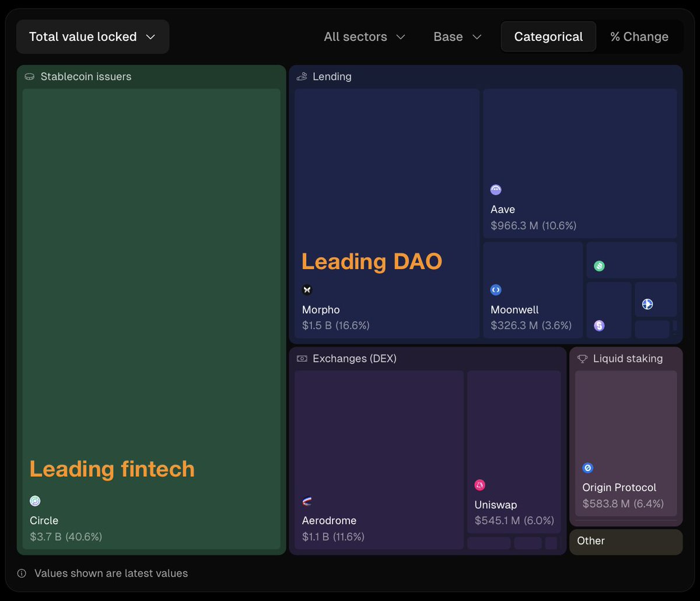The width and height of the screenshot is (700, 601).
Task: Click the $326.3 M (3.6%) value
Action: click(531, 326)
